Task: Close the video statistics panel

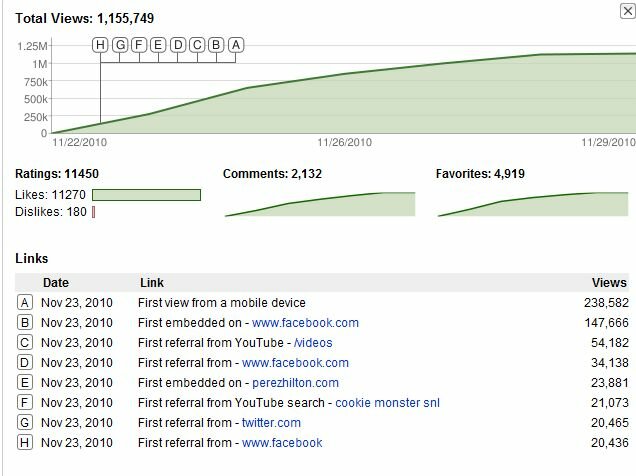Action: (x=627, y=11)
